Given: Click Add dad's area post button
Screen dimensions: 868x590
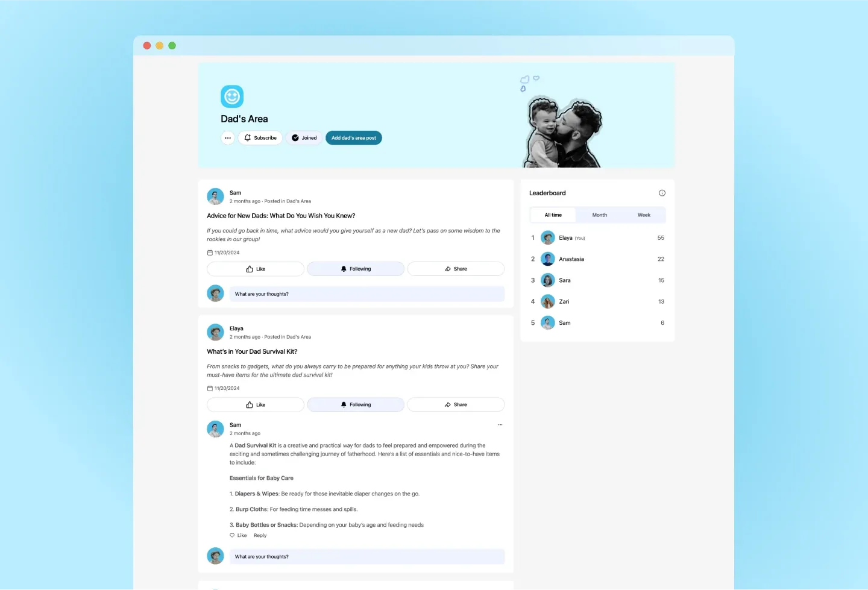Looking at the screenshot, I should (x=354, y=138).
